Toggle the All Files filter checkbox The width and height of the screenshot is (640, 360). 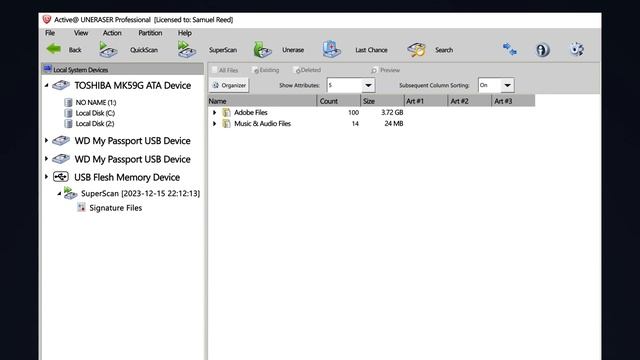(x=214, y=70)
